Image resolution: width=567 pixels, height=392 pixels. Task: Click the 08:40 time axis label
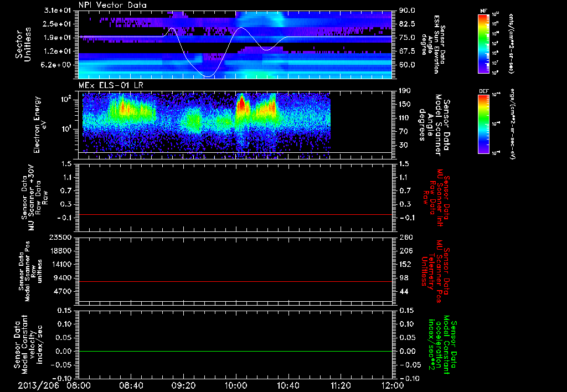131,385
